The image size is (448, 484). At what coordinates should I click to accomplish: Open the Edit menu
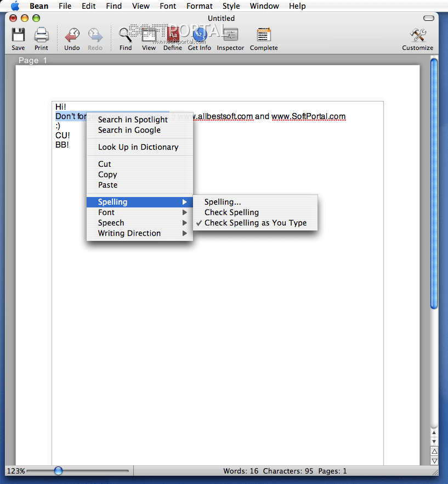[x=88, y=6]
